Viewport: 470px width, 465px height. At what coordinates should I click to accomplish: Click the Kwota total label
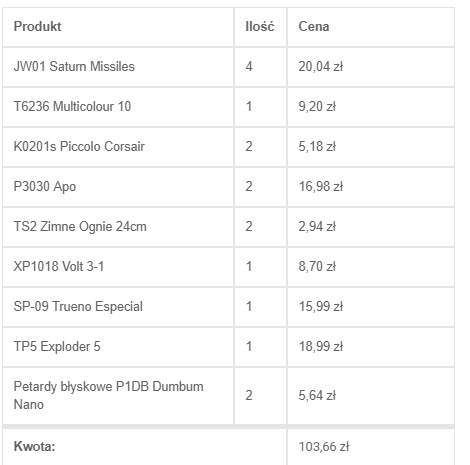[x=34, y=446]
